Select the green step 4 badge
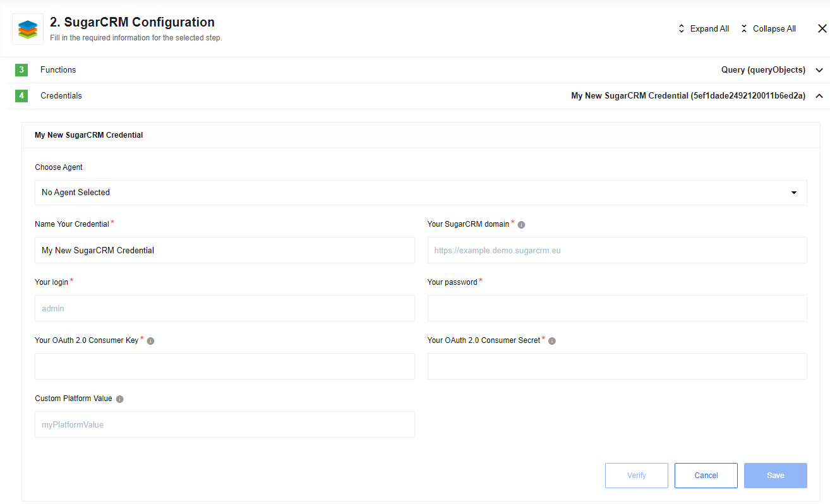830x504 pixels. pos(21,95)
